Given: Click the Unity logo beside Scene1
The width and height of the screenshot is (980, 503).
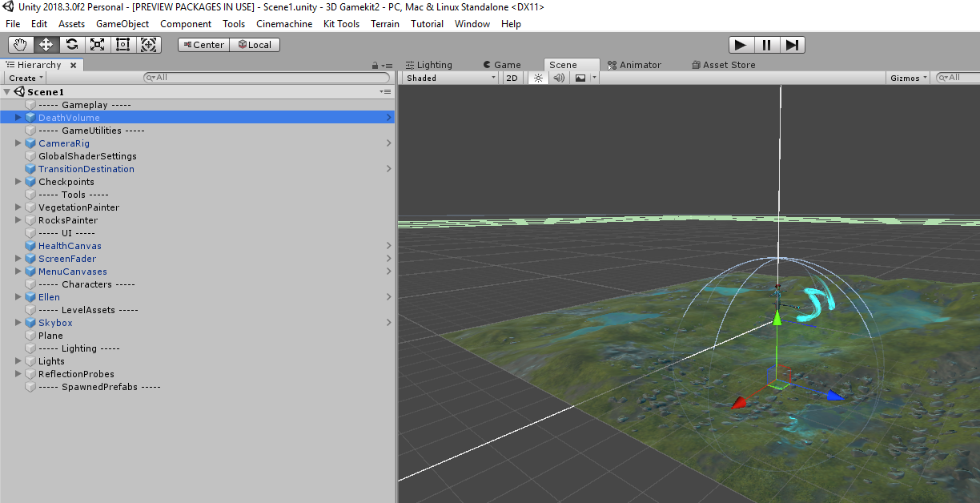Looking at the screenshot, I should 20,92.
